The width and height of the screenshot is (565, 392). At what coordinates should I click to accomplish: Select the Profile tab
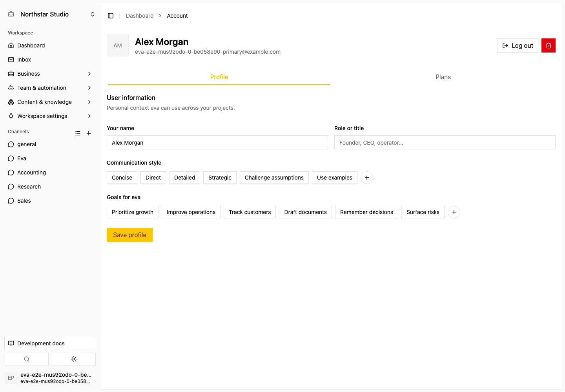pyautogui.click(x=219, y=77)
